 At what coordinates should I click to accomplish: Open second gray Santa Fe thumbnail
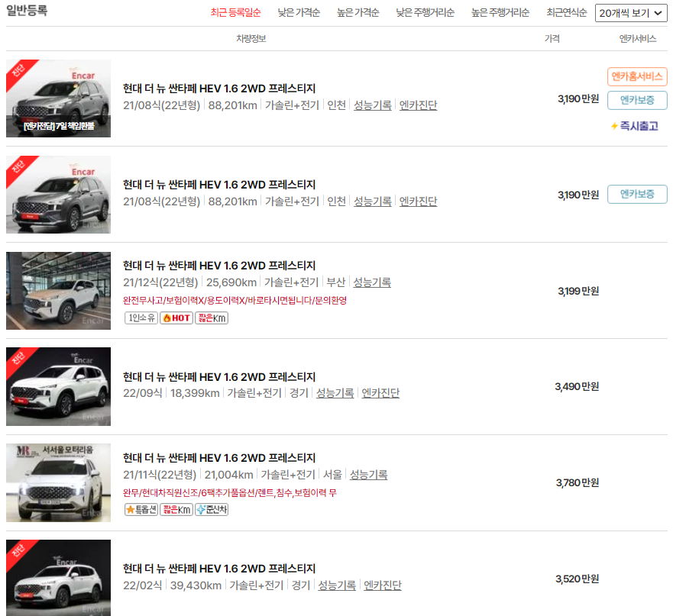coord(58,195)
